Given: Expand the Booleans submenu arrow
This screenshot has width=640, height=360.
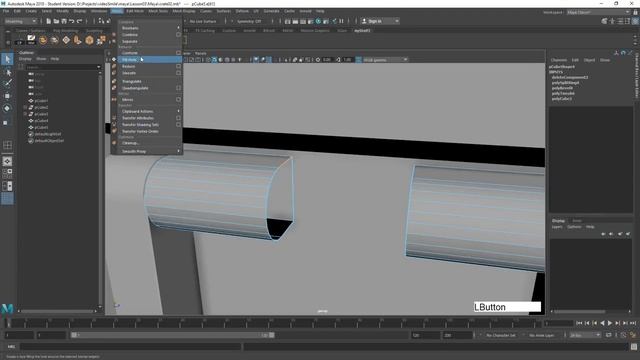Looking at the screenshot, I should 178,28.
